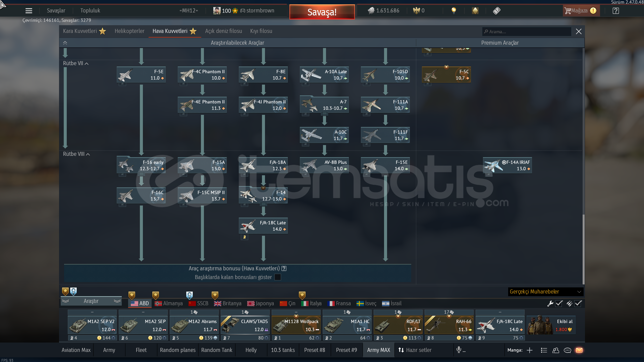Screen dimensions: 644x362
Task: Select the F-14A IRIAF premium aircraft icon
Action: pos(493,166)
